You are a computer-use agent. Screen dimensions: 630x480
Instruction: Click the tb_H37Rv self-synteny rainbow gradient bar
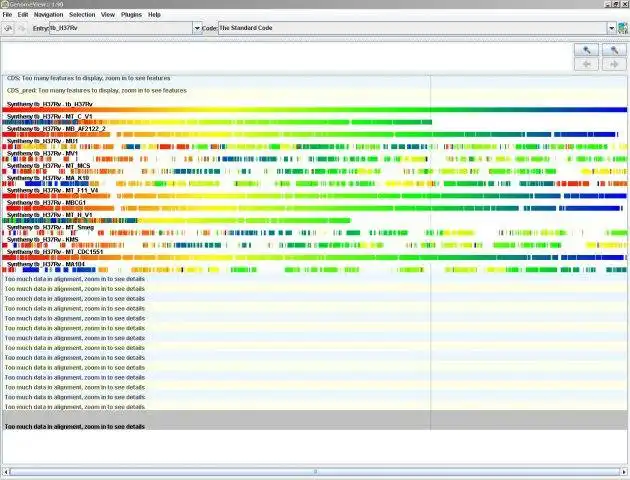(x=315, y=110)
